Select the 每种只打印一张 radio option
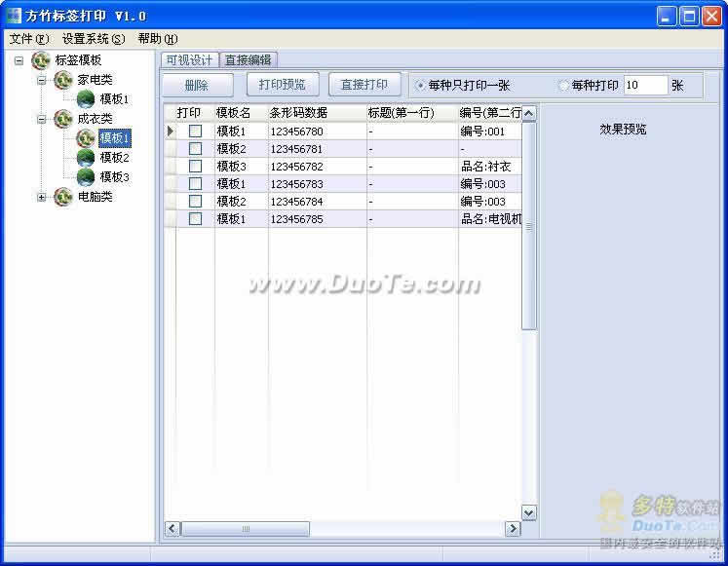The height and width of the screenshot is (566, 728). [x=420, y=86]
